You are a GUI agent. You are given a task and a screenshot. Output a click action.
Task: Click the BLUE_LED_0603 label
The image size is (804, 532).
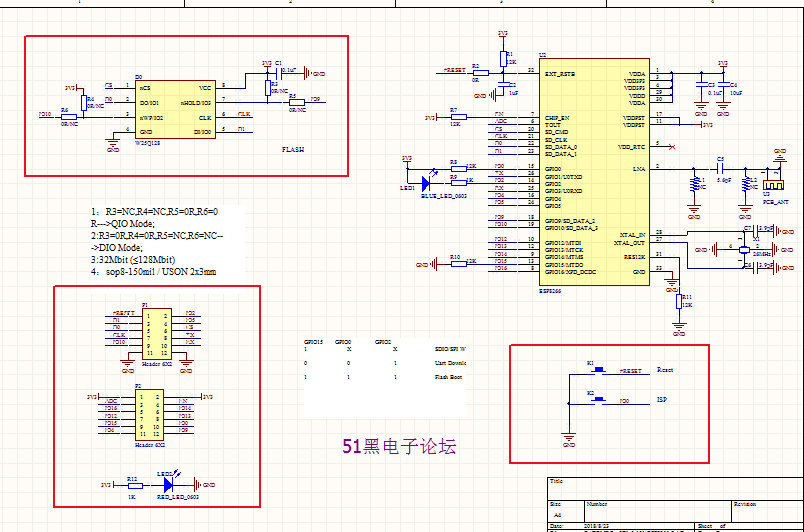click(x=444, y=196)
